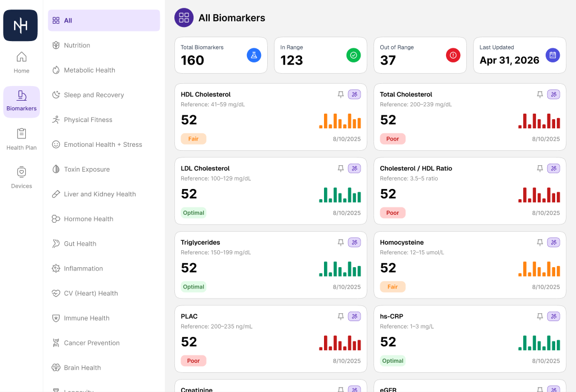Select Emotional Health + Stress category
576x392 pixels.
click(x=104, y=145)
